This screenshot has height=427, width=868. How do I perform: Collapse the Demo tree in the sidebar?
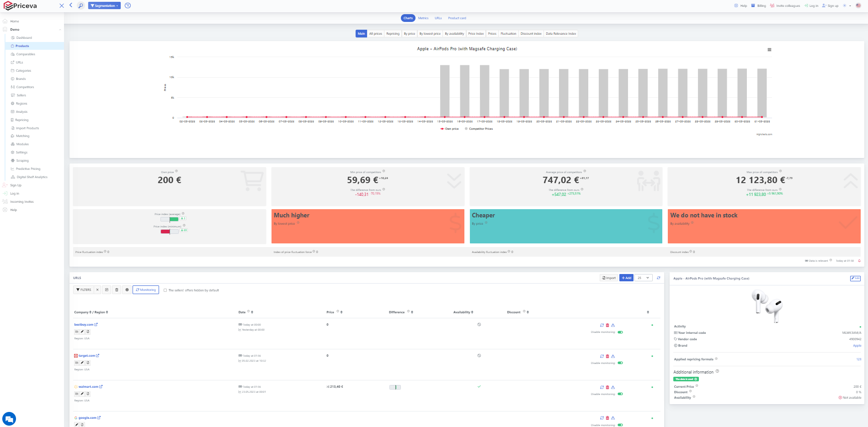pyautogui.click(x=59, y=29)
